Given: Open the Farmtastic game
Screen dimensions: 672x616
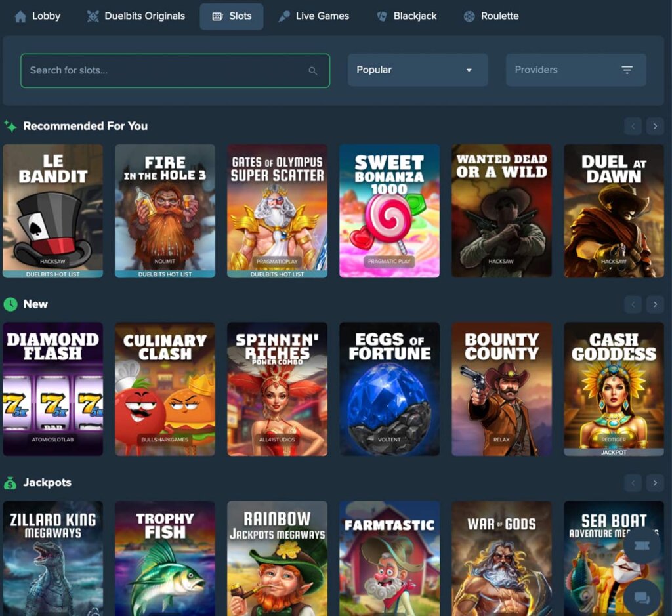Looking at the screenshot, I should [x=390, y=558].
